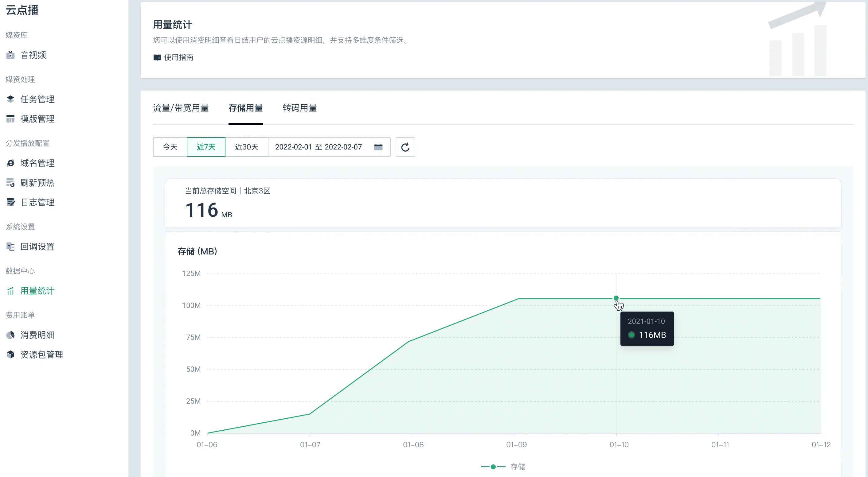Screen dimensions: 868x477
Task: Click the 116 MB storage value
Action: [x=209, y=210]
